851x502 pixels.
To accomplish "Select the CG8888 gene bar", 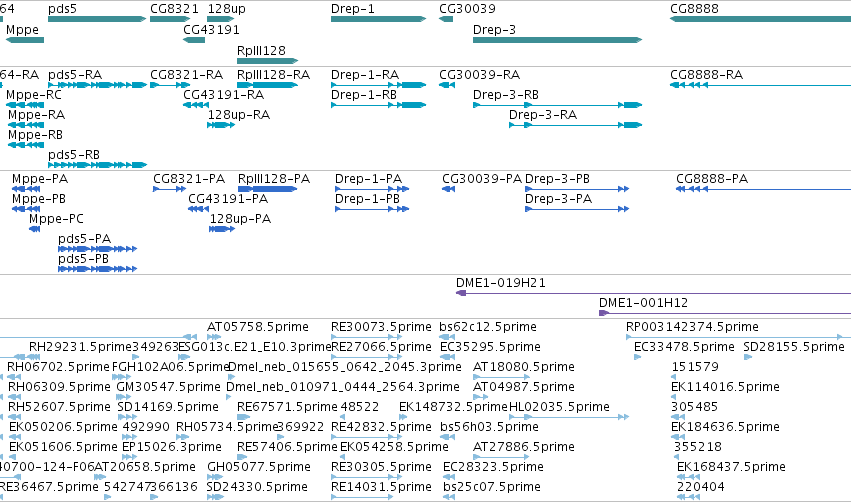I will 760,19.
